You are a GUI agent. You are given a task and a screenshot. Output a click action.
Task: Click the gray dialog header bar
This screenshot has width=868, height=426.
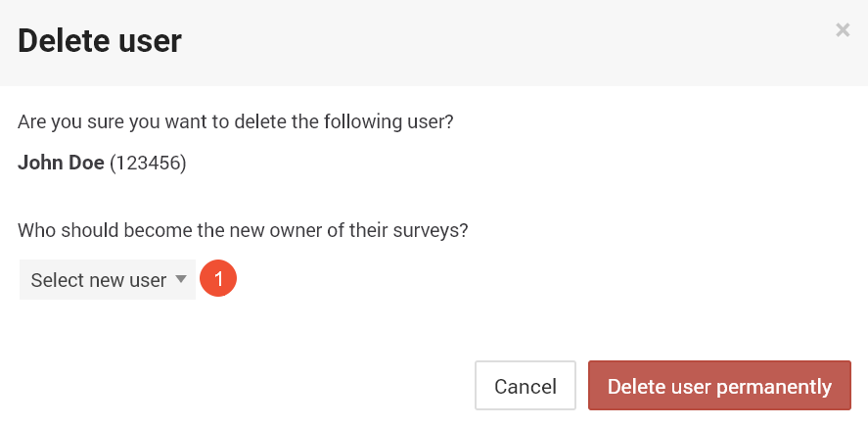point(434,43)
